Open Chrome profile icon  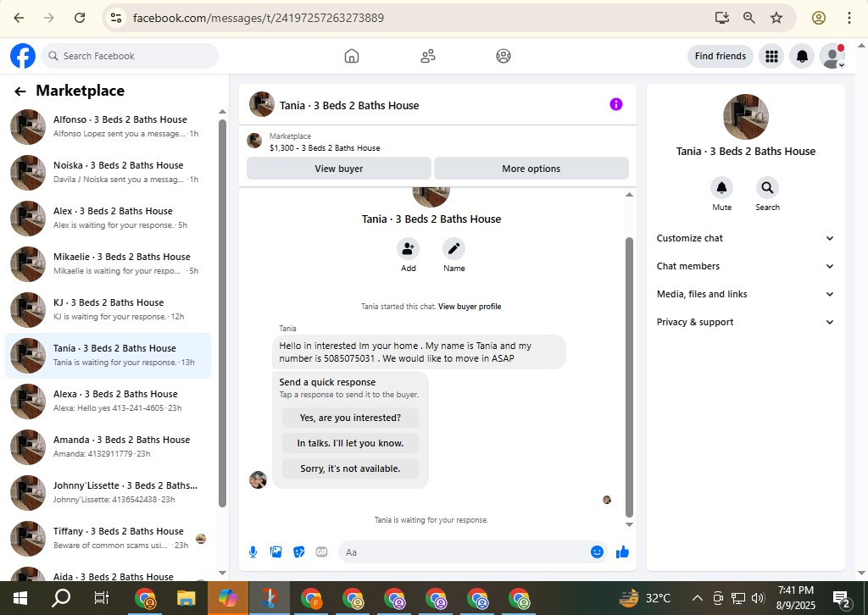[819, 18]
